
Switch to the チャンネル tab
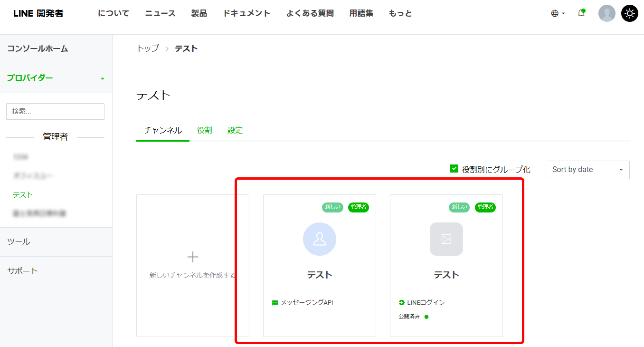(x=163, y=130)
